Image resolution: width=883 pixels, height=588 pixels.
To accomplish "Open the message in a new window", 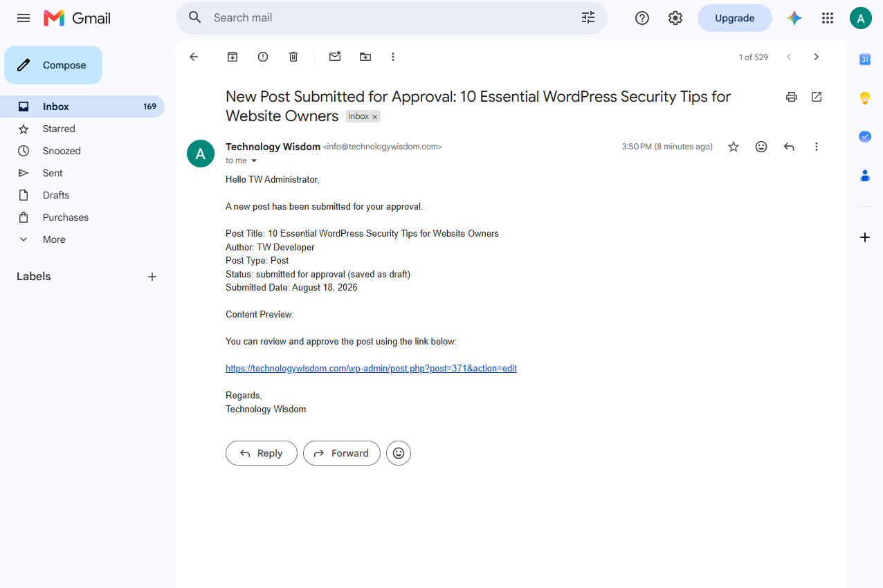I will click(x=817, y=97).
